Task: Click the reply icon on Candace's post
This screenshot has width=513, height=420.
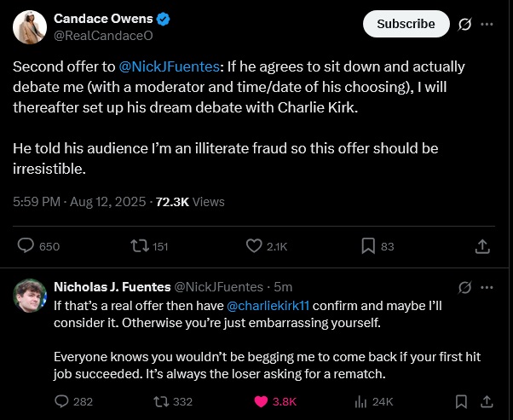Action: [27, 246]
